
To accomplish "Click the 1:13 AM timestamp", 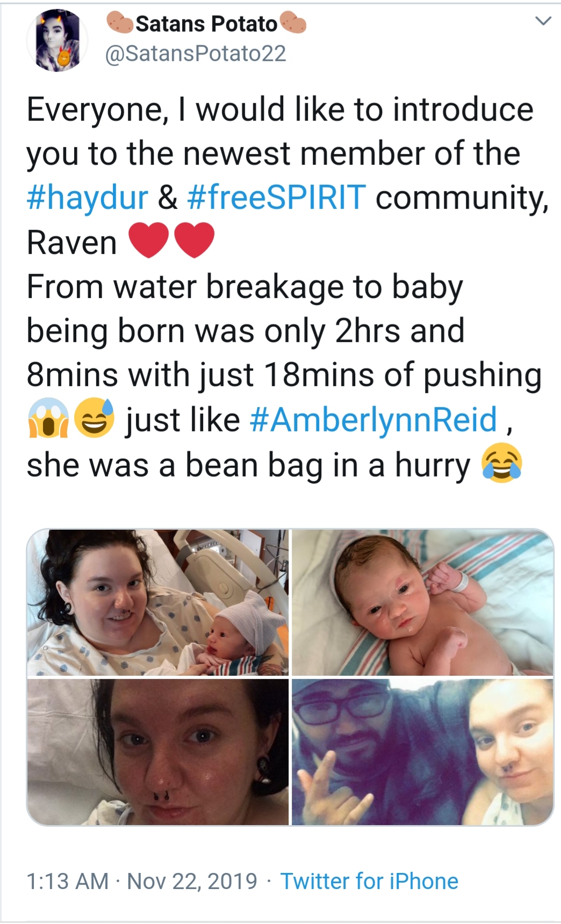I will pos(67,881).
